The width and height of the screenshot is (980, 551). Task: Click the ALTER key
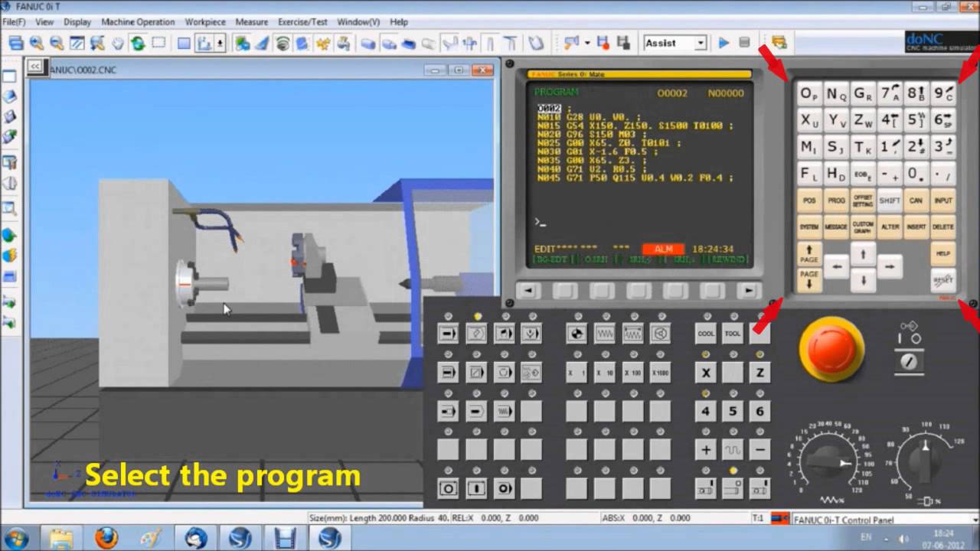[x=890, y=227]
